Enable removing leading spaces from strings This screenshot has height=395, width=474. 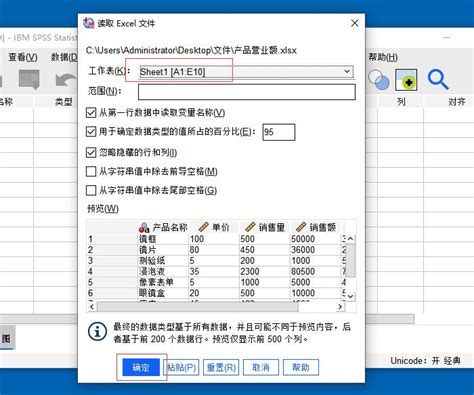click(x=91, y=172)
